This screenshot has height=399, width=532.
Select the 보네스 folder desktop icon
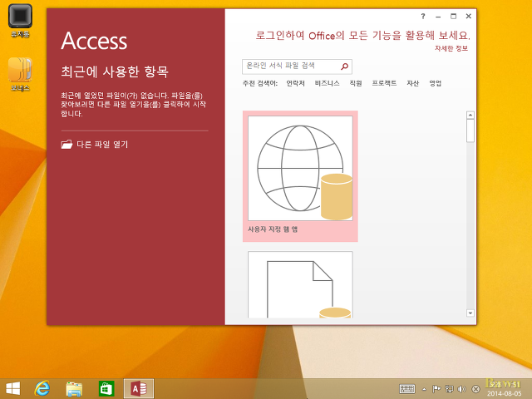[20, 75]
